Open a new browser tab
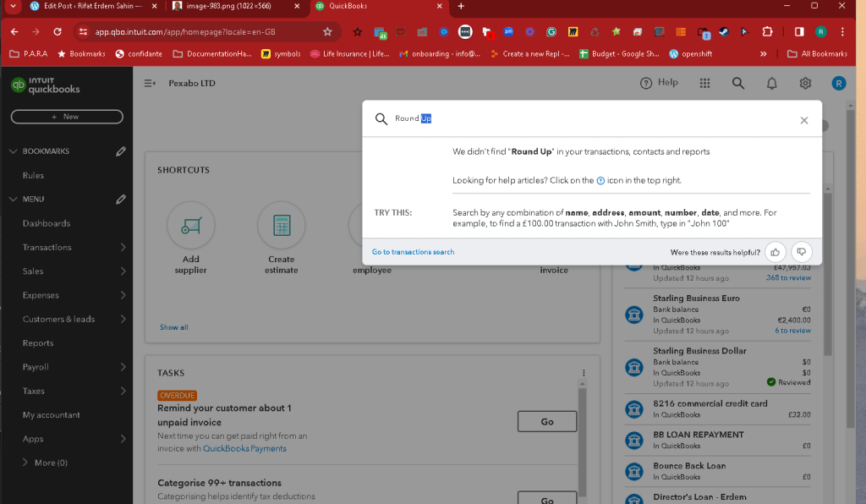 pyautogui.click(x=461, y=6)
